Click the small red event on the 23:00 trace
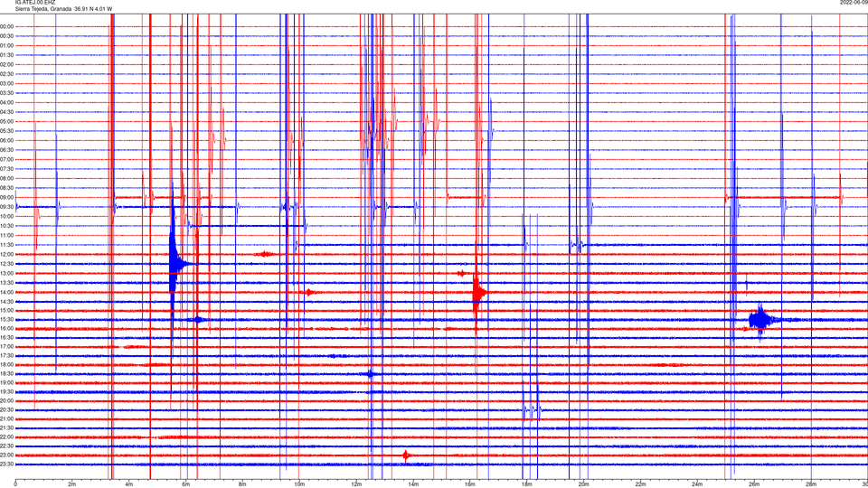The width and height of the screenshot is (868, 488). click(x=406, y=455)
